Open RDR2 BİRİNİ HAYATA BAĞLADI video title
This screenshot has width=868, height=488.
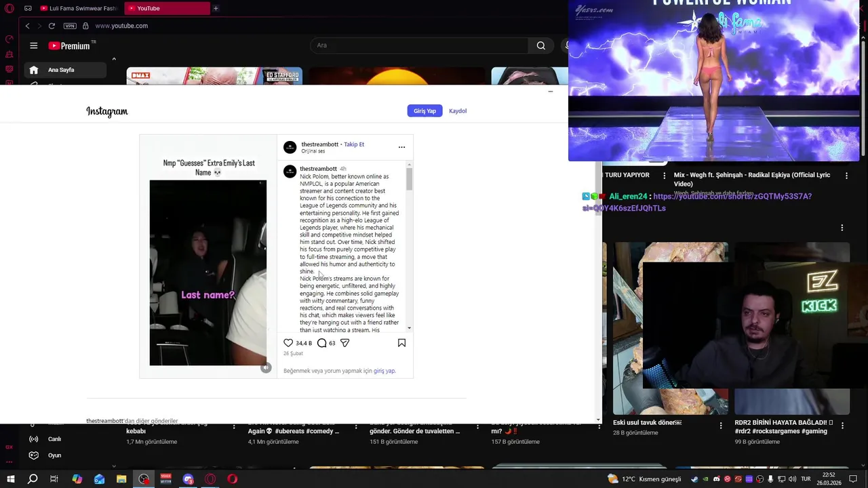[x=784, y=426]
